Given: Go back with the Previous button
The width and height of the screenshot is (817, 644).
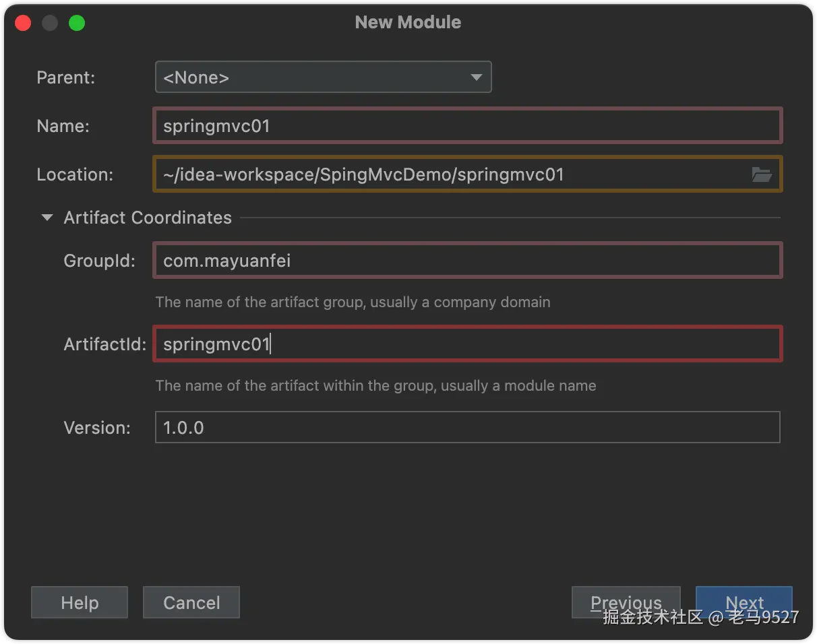Looking at the screenshot, I should coord(626,602).
